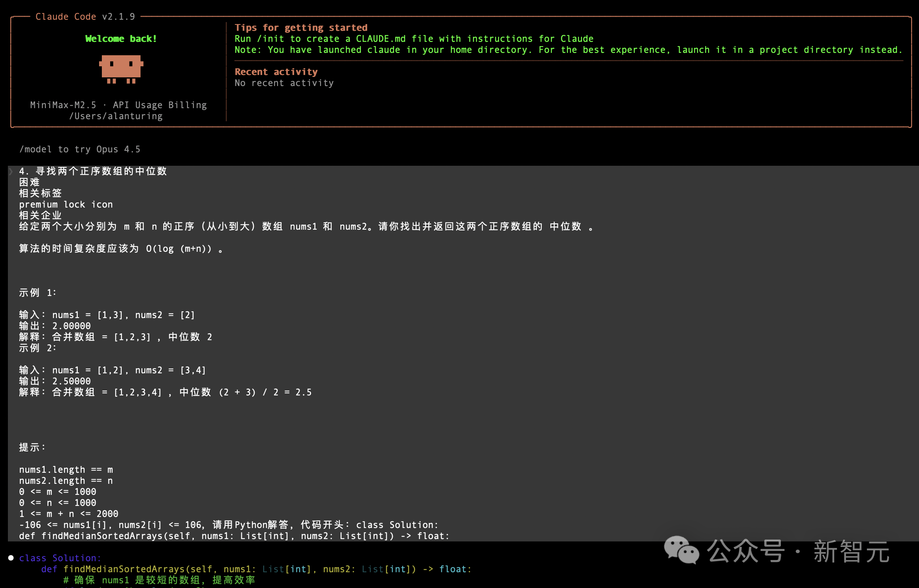Click the green Python comment about nums1
919x588 pixels.
[159, 580]
